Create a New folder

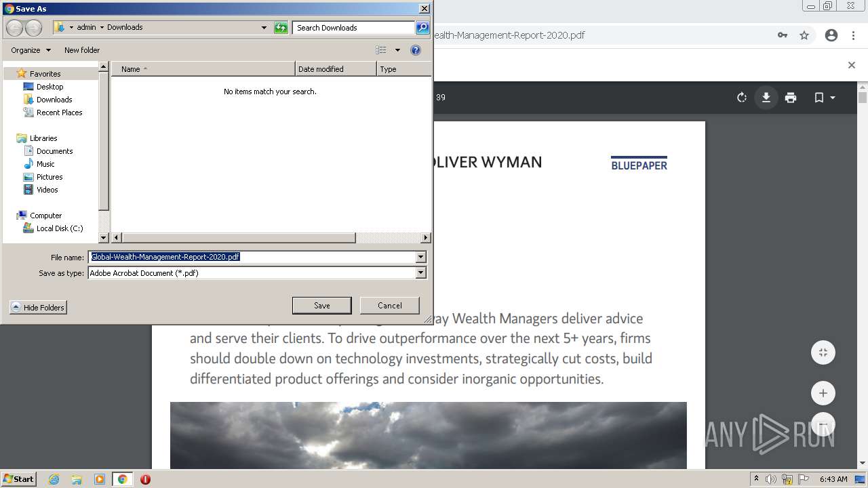[x=82, y=50]
